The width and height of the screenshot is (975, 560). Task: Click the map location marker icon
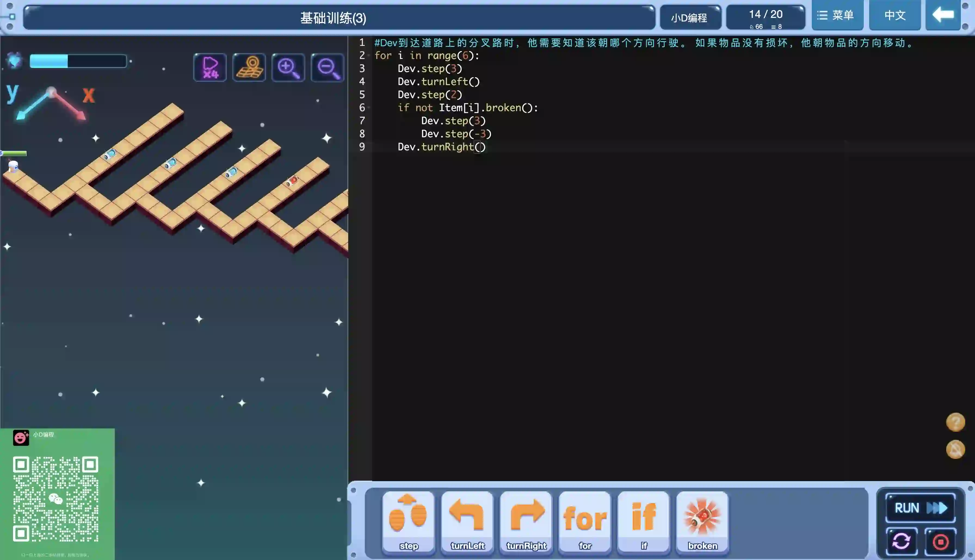coord(249,68)
